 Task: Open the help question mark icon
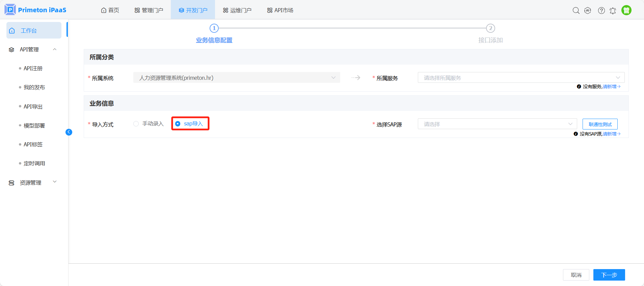pyautogui.click(x=601, y=10)
